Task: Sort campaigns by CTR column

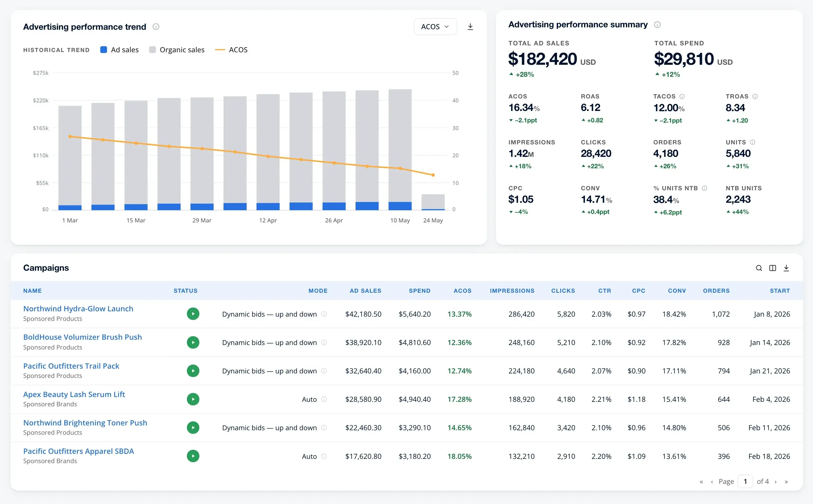Action: coord(605,291)
